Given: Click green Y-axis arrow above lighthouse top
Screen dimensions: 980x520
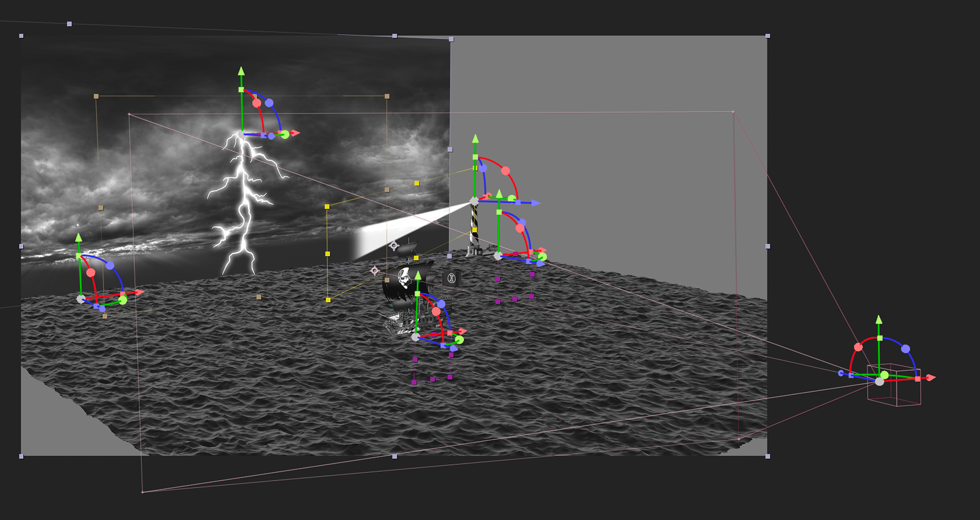Looking at the screenshot, I should [475, 139].
